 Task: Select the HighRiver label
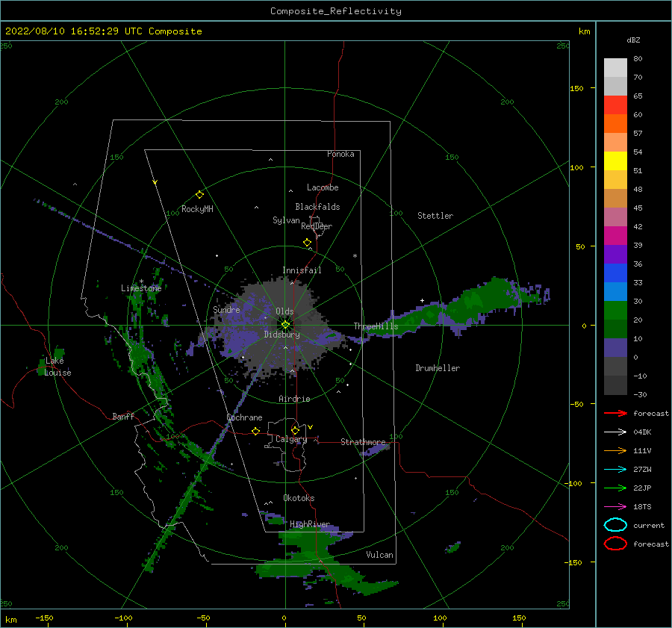click(x=310, y=524)
